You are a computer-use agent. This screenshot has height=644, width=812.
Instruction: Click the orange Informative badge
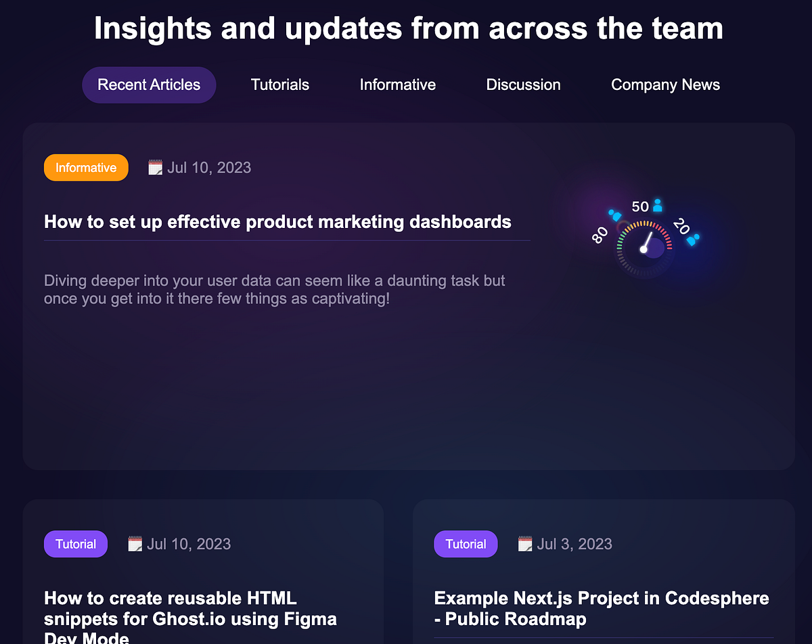(x=86, y=167)
